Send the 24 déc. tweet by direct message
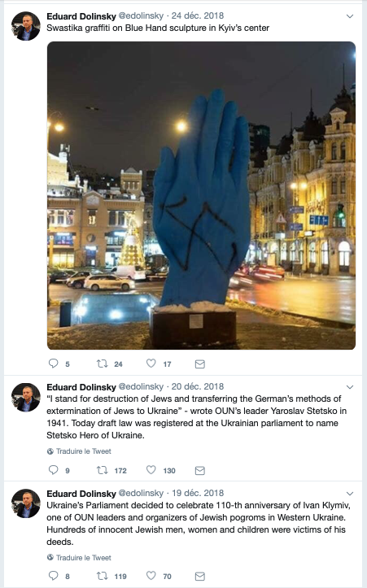Image resolution: width=367 pixels, height=588 pixels. point(200,364)
